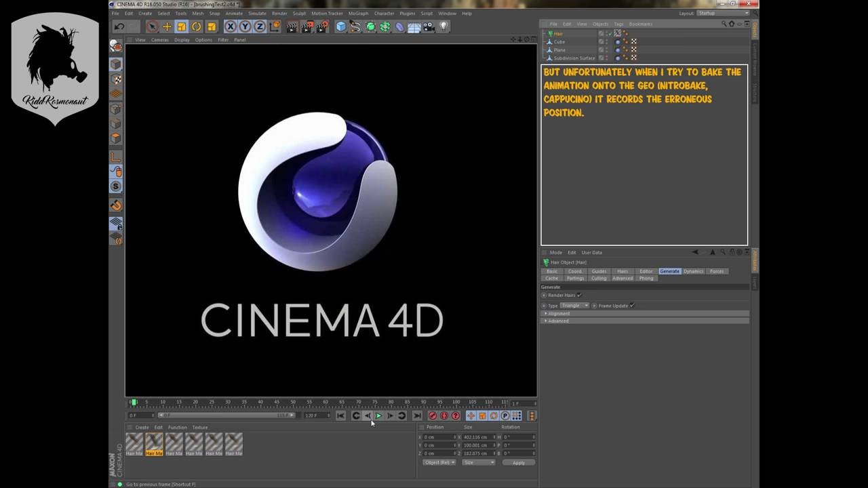Toggle the Hair enable checkmark
868x488 pixels.
pyautogui.click(x=609, y=33)
